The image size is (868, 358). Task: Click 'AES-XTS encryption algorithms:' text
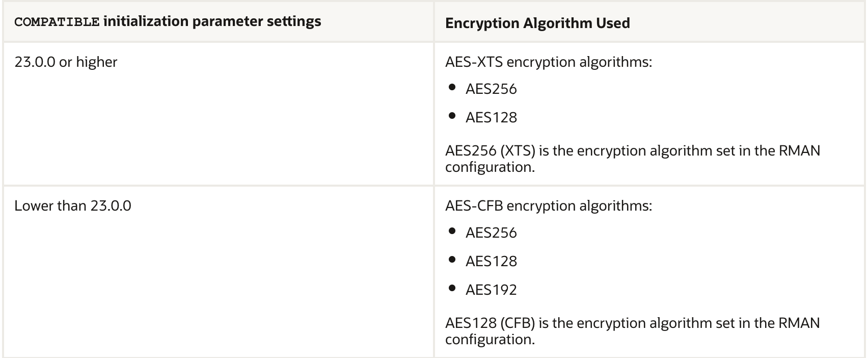click(549, 62)
